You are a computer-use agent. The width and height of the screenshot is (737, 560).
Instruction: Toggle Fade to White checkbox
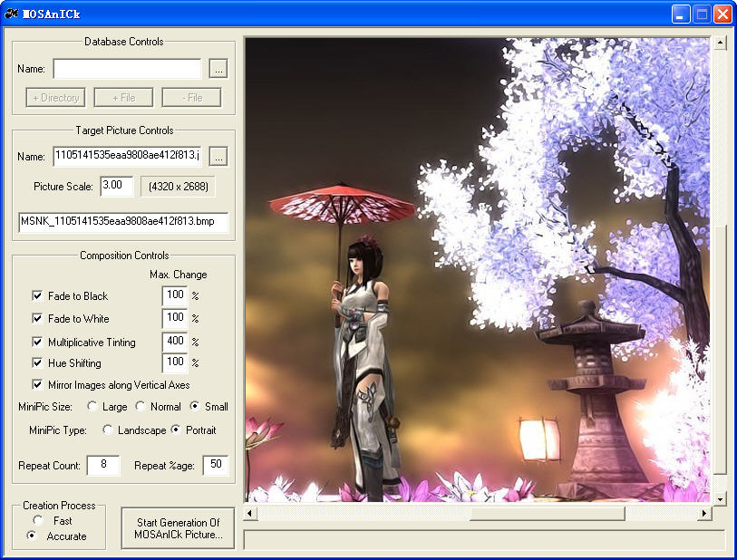[x=37, y=318]
